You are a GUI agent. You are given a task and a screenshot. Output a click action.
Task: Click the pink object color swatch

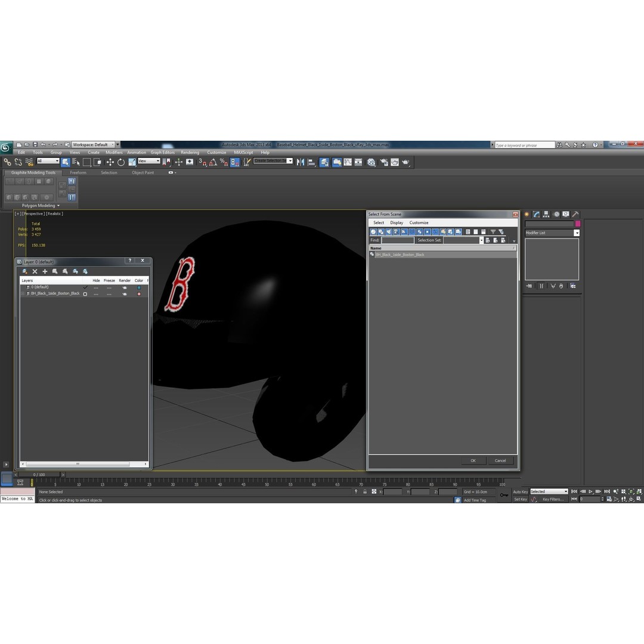[578, 224]
